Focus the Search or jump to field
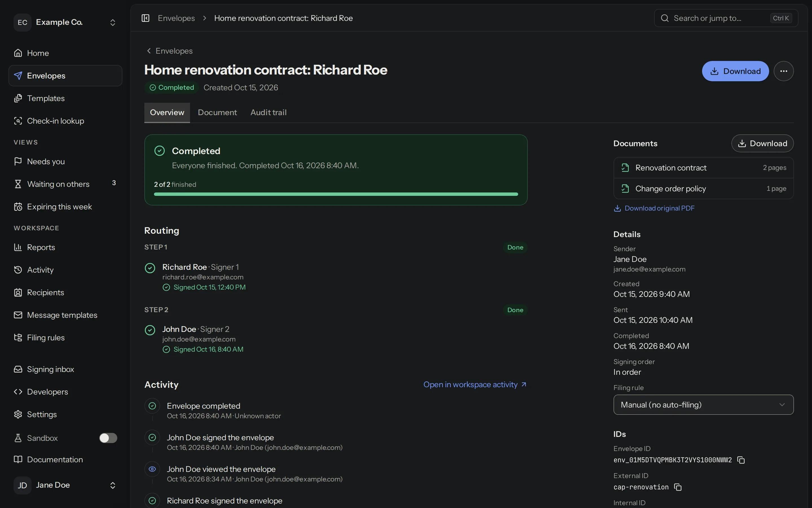Viewport: 812px width, 508px height. [x=726, y=18]
